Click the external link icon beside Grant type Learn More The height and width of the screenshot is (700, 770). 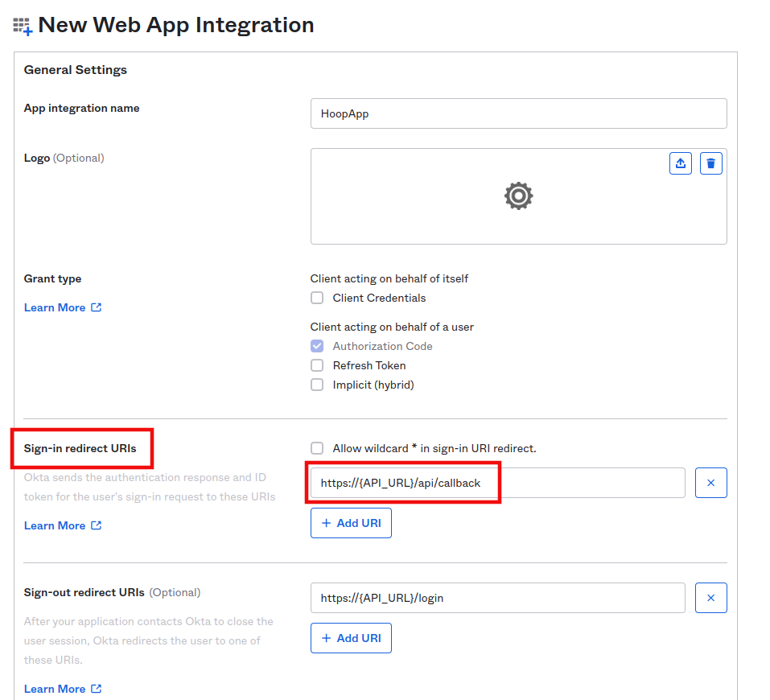point(97,307)
